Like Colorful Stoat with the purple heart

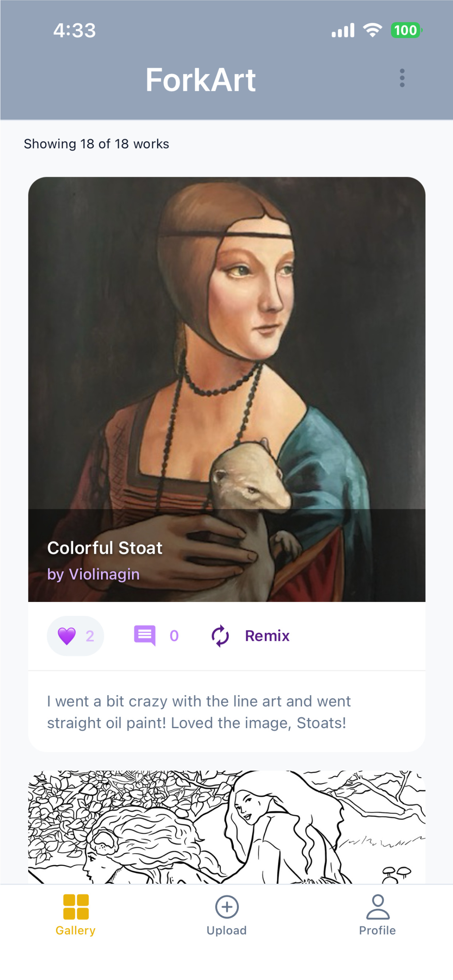click(67, 636)
